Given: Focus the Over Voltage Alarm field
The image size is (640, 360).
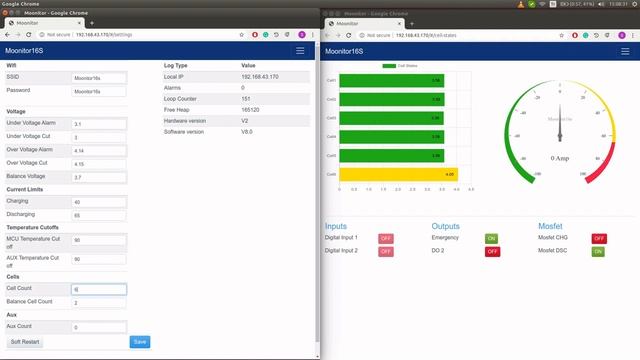Looking at the screenshot, I should (99, 151).
